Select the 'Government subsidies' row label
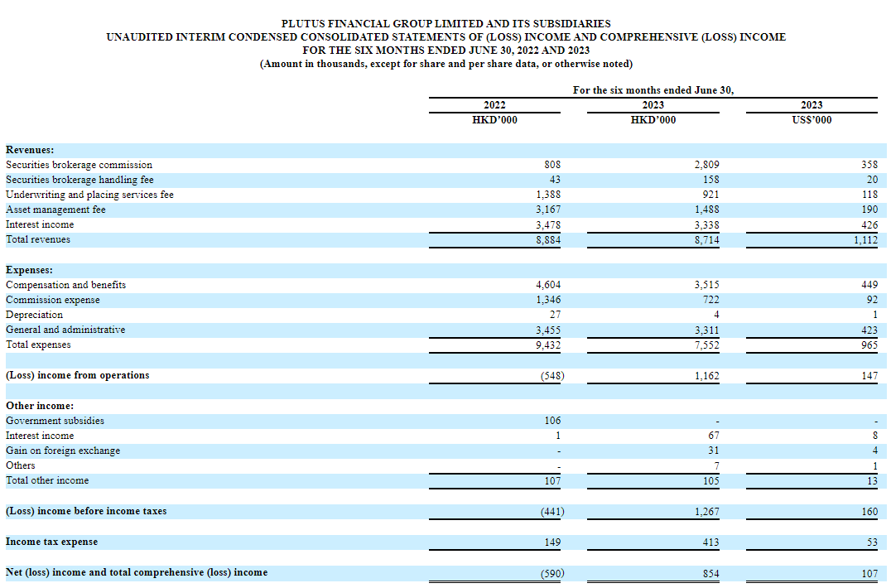 coord(55,421)
